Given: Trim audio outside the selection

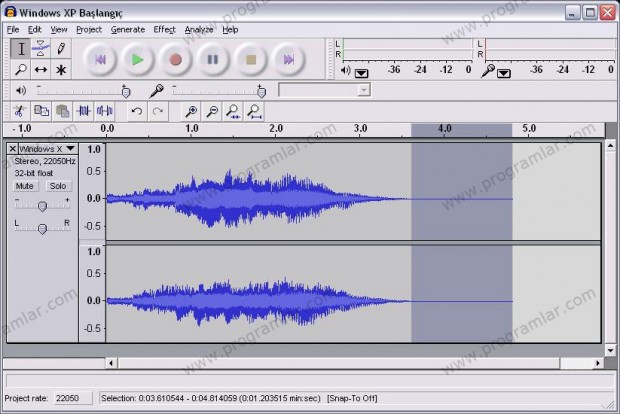Looking at the screenshot, I should pos(83,111).
